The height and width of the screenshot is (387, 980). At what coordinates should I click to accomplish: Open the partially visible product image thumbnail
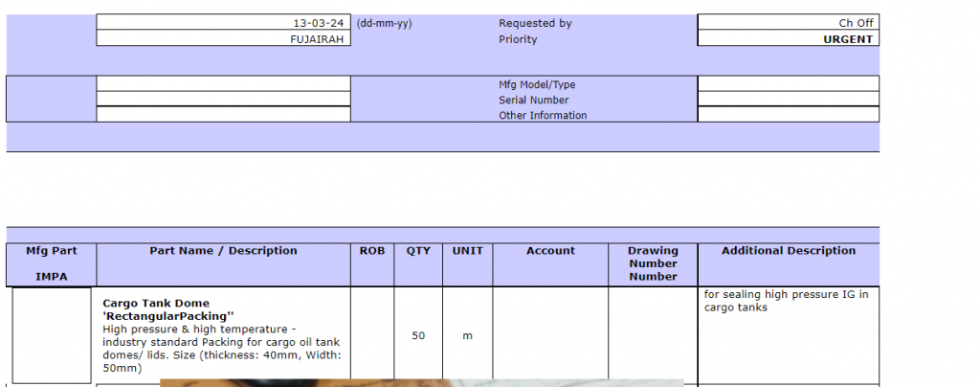pyautogui.click(x=421, y=382)
